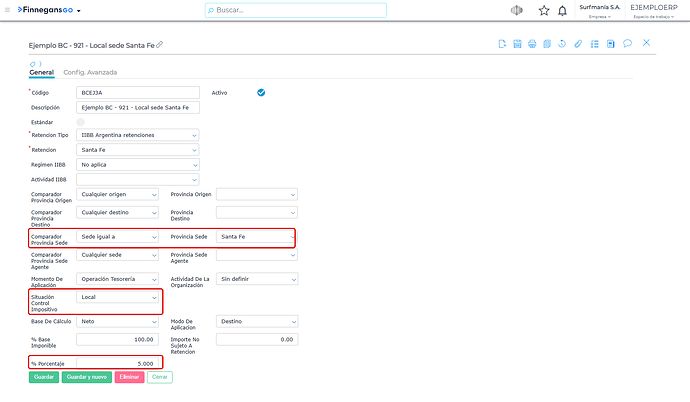Open attachments with the paperclip icon
This screenshot has height=402, width=690.
(x=578, y=44)
